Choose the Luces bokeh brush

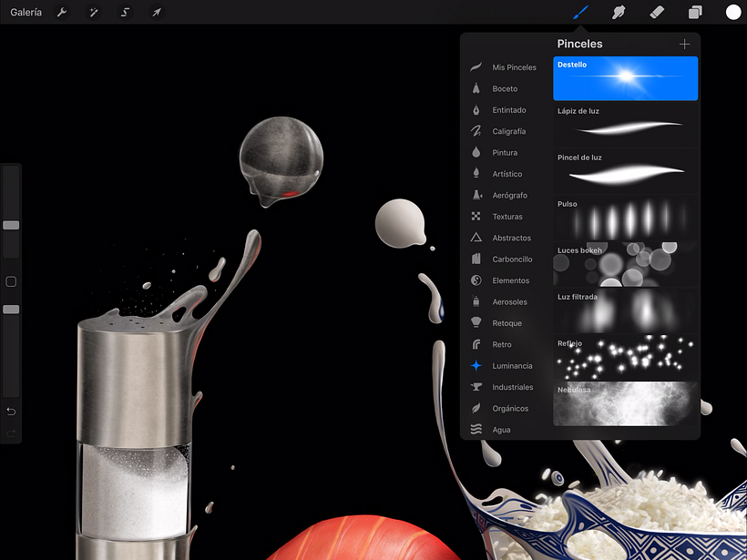[626, 264]
